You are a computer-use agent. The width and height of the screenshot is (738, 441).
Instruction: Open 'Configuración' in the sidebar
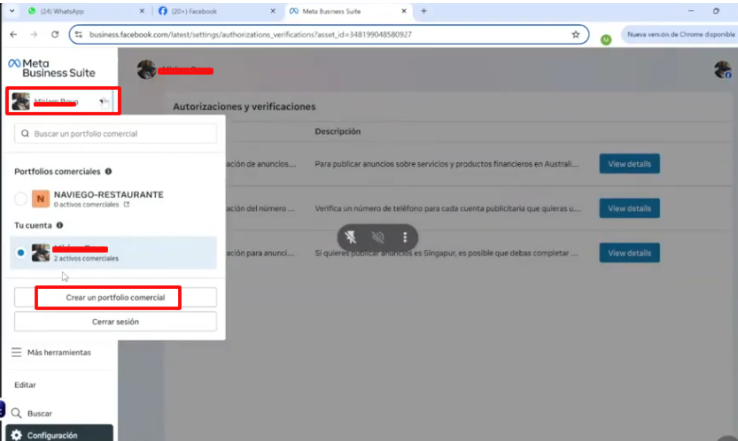[59, 434]
